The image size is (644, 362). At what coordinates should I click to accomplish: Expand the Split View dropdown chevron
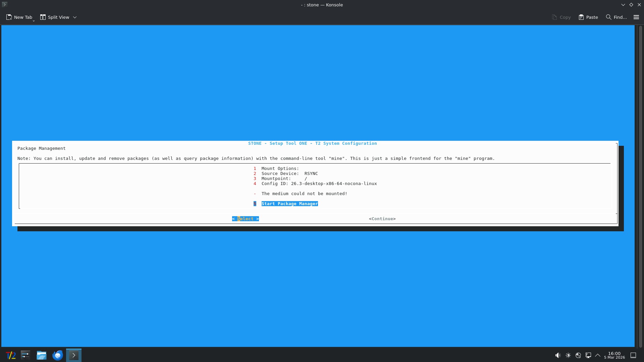click(x=75, y=17)
